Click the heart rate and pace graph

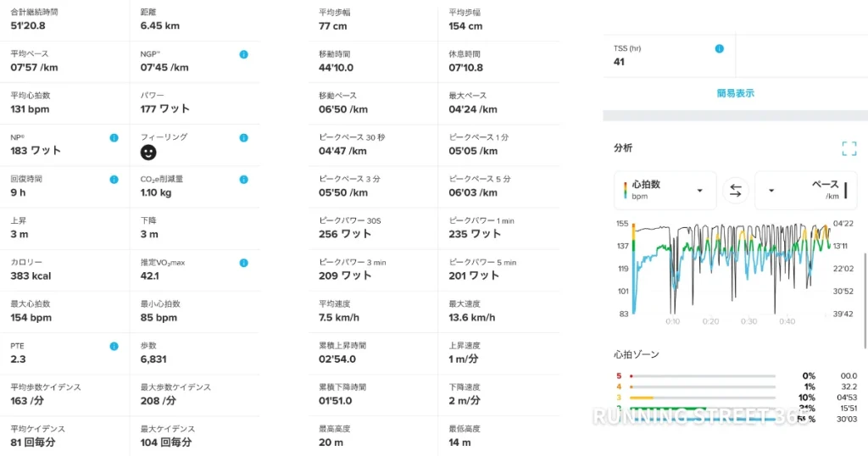(x=733, y=269)
